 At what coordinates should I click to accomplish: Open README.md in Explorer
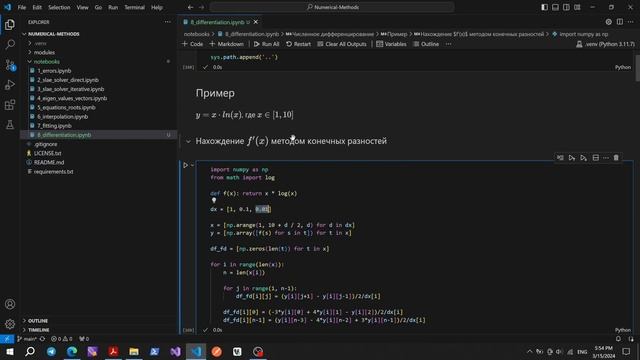[x=49, y=162]
